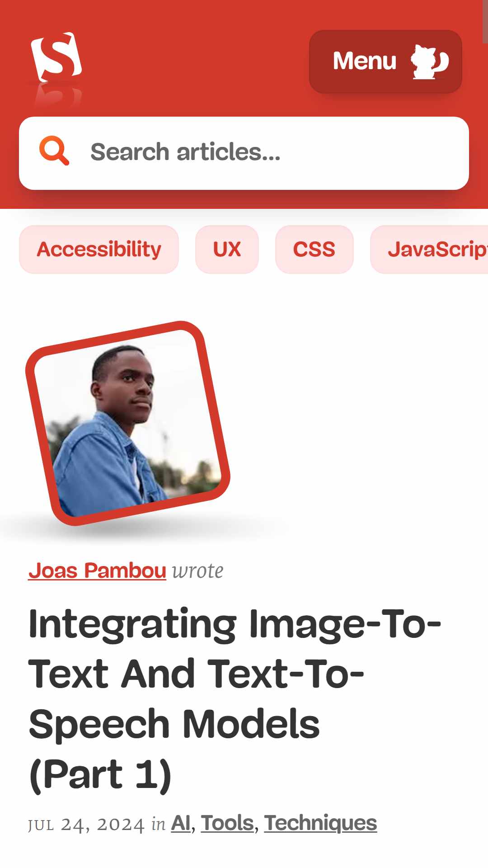Open Joas Pambou author link
The height and width of the screenshot is (868, 488).
(97, 571)
